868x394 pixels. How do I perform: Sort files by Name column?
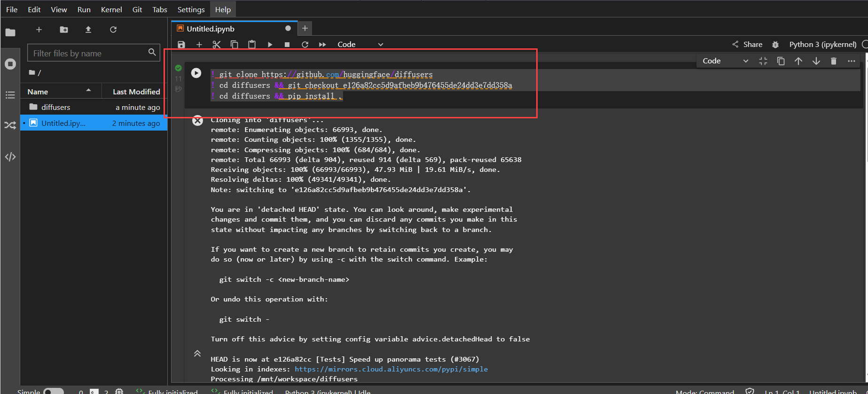pos(61,92)
